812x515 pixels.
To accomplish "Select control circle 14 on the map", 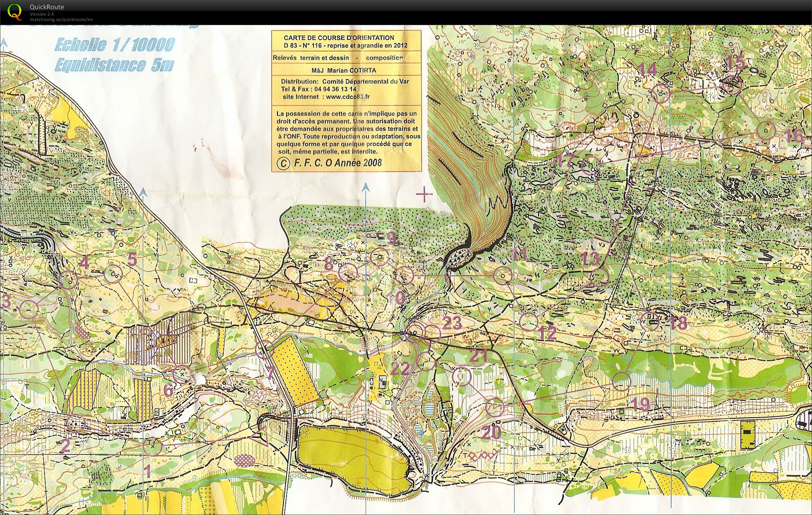I will click(661, 93).
